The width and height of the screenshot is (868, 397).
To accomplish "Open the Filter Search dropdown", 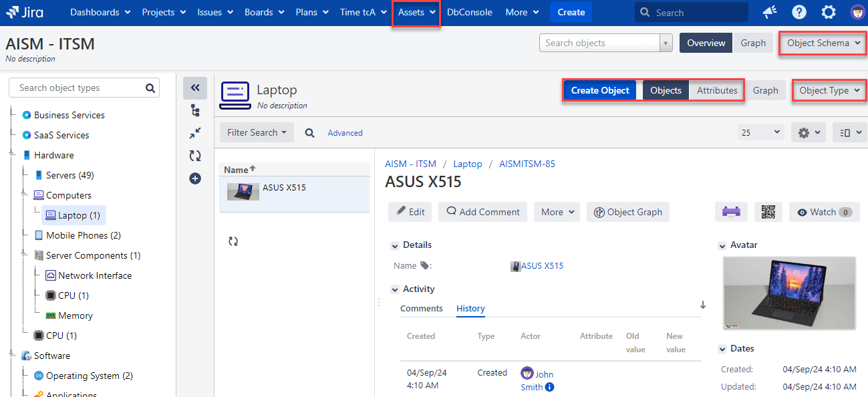I will coord(257,132).
